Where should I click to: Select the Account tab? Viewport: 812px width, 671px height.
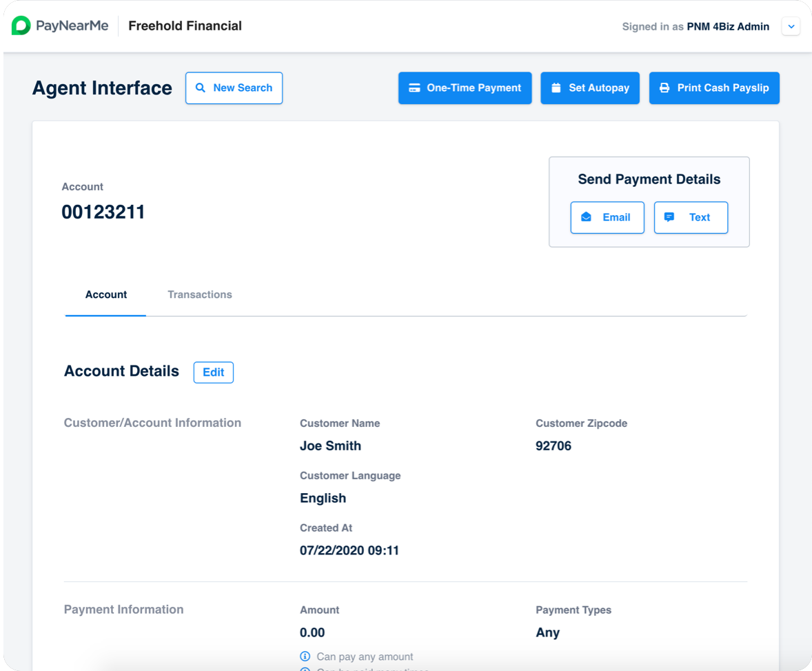click(105, 294)
